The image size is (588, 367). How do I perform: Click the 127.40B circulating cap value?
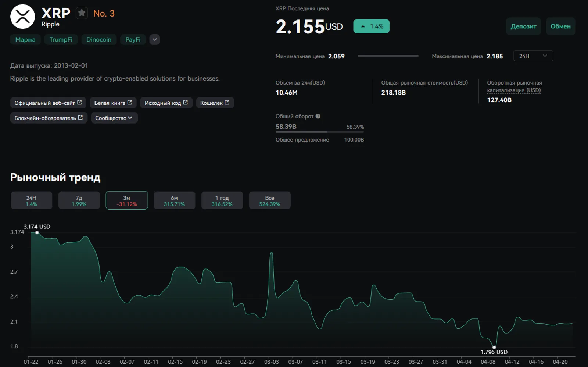tap(499, 100)
